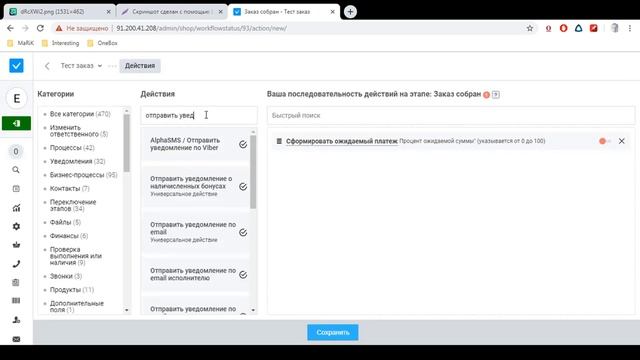Screen dimensions: 640x360
Task: Add AlphaSMS Viber notification action
Action: point(243,144)
